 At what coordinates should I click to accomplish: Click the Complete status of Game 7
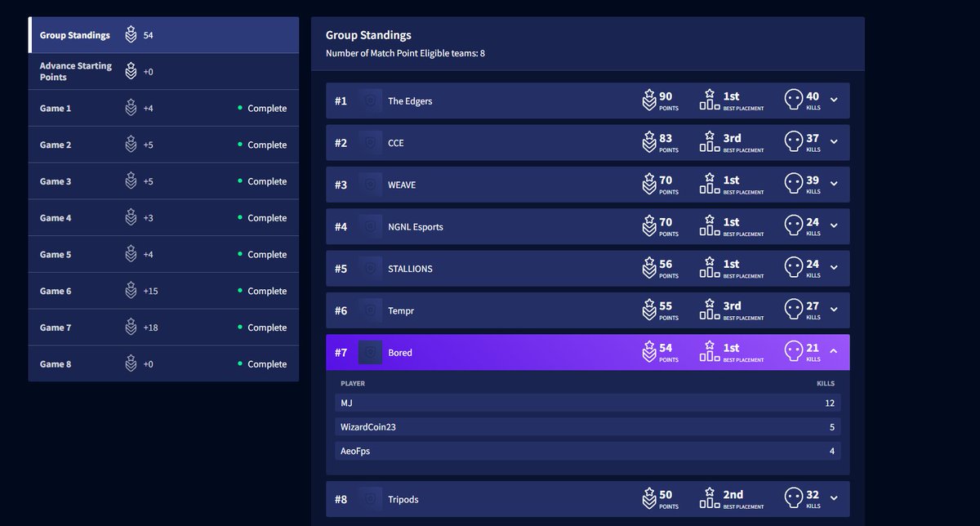coord(262,328)
